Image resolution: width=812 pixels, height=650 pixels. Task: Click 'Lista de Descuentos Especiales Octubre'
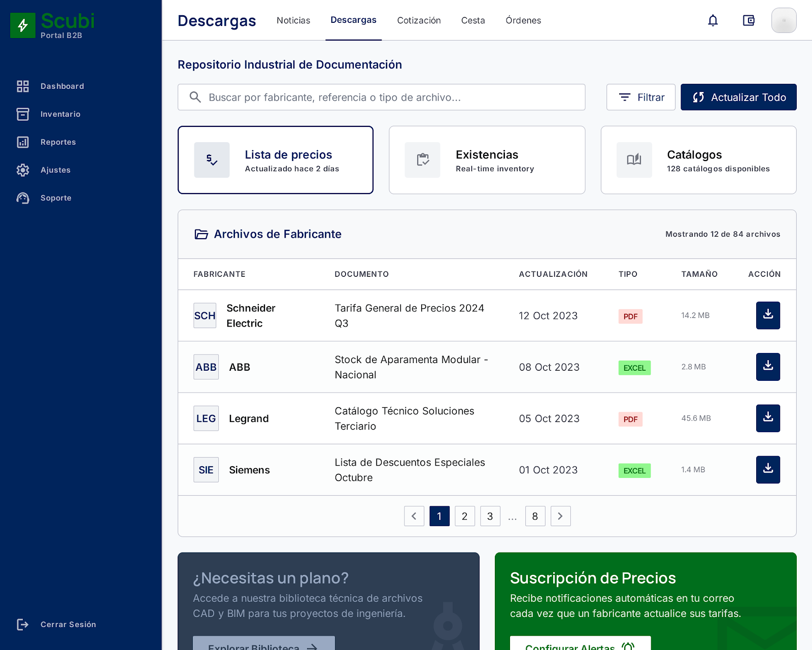click(410, 470)
